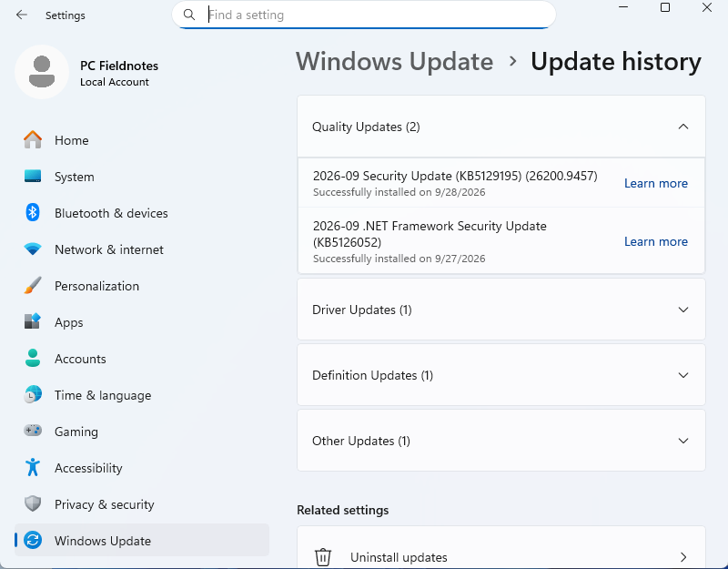Click the Uninstall updates label
This screenshot has width=728, height=569.
pyautogui.click(x=399, y=557)
